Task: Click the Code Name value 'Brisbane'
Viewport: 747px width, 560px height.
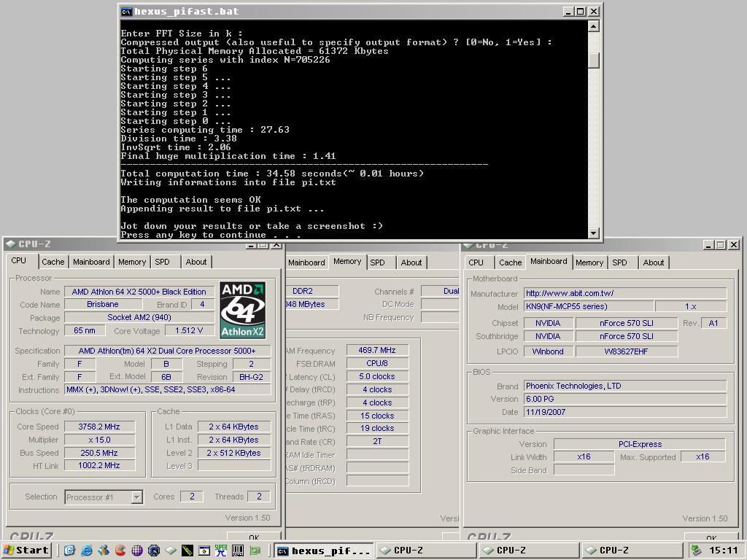Action: tap(103, 304)
